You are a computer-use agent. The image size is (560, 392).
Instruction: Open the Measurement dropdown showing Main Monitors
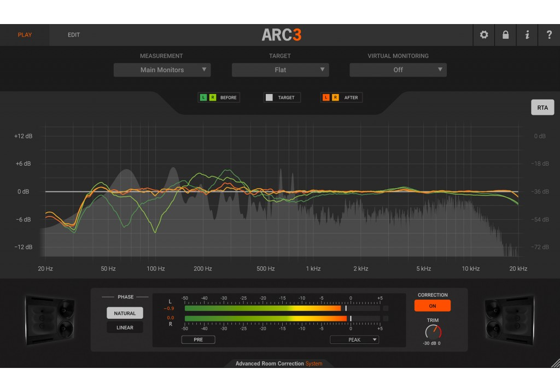click(162, 70)
